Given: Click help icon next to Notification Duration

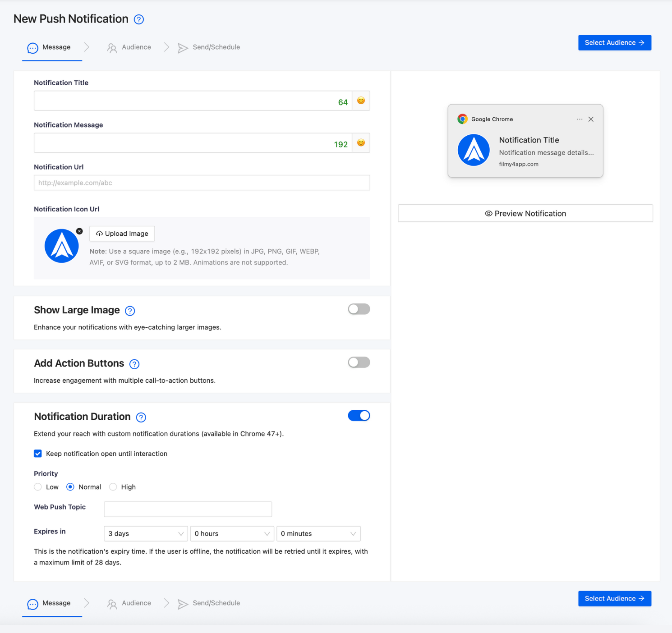Looking at the screenshot, I should (141, 417).
